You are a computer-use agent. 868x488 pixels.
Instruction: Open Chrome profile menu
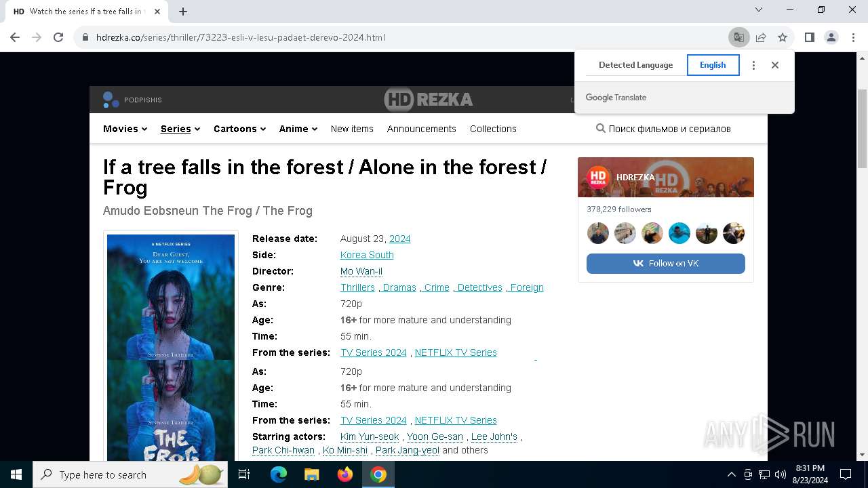pyautogui.click(x=831, y=37)
